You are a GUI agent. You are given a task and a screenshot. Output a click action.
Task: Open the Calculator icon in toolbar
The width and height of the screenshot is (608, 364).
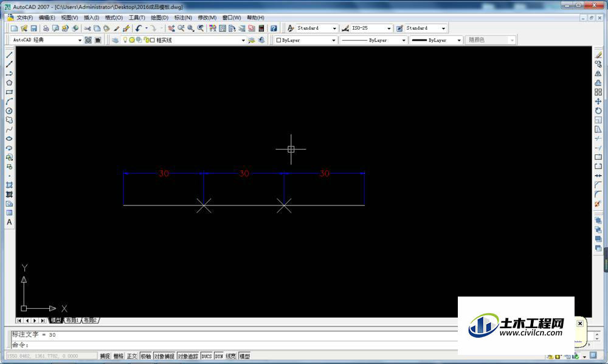pos(261,29)
